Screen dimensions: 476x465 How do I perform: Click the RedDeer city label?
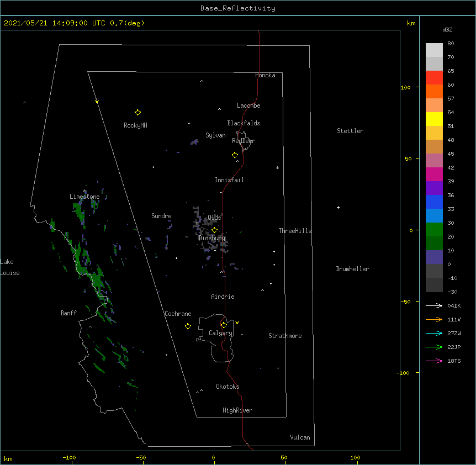[244, 141]
